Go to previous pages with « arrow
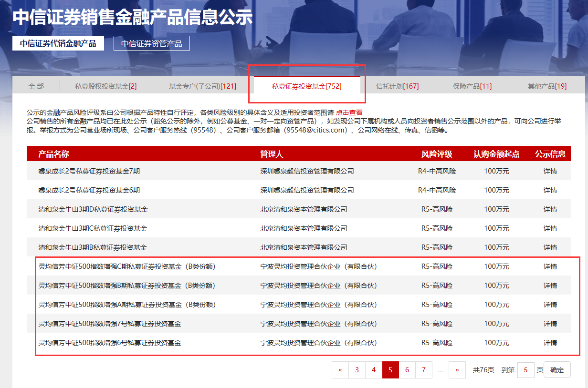This screenshot has width=588, height=388. [340, 370]
